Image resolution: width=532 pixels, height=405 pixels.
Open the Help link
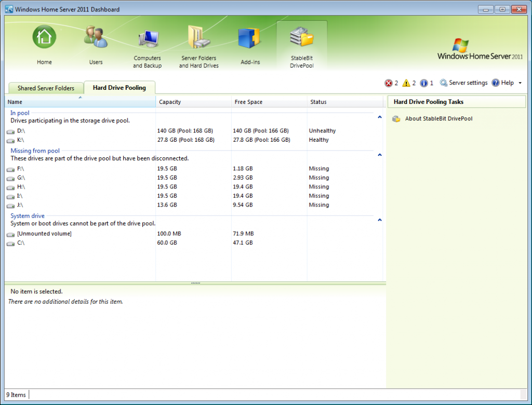(x=507, y=83)
